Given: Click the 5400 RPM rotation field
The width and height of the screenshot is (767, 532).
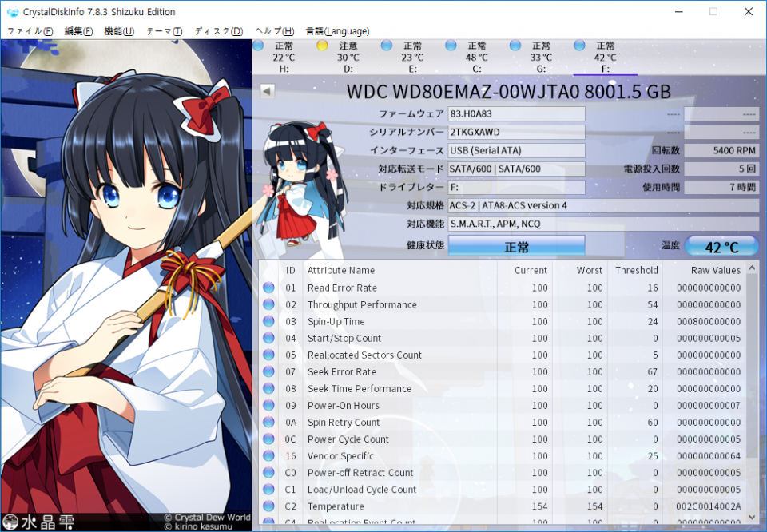Looking at the screenshot, I should pos(721,151).
